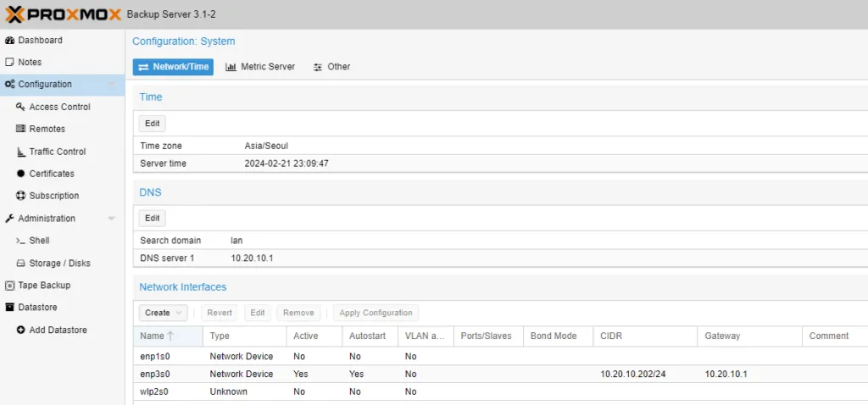Click the Traffic Control signal icon
The image size is (868, 405).
point(20,152)
